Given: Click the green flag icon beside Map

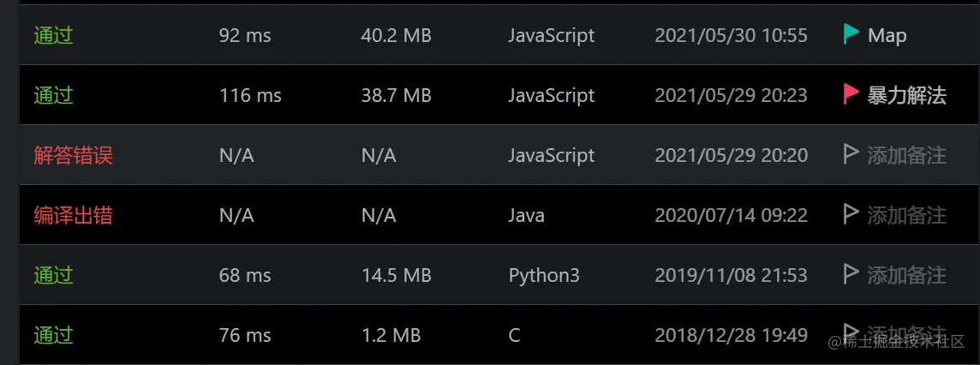Looking at the screenshot, I should coord(852,34).
